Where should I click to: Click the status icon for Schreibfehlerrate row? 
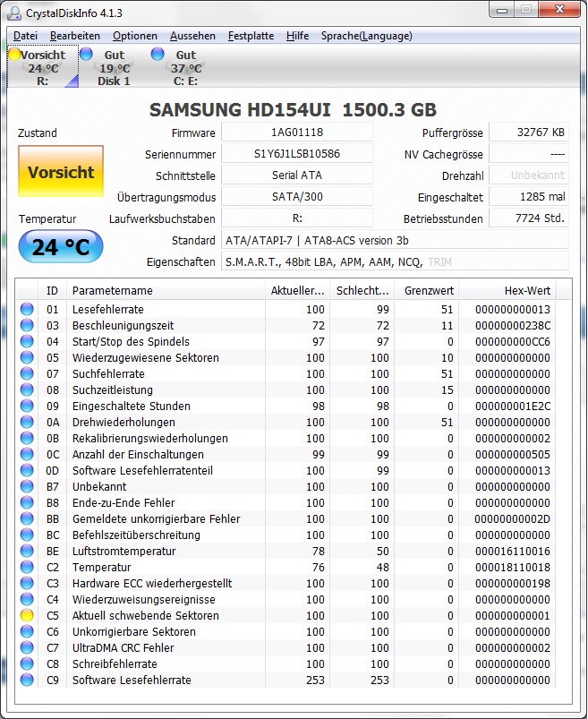click(27, 663)
